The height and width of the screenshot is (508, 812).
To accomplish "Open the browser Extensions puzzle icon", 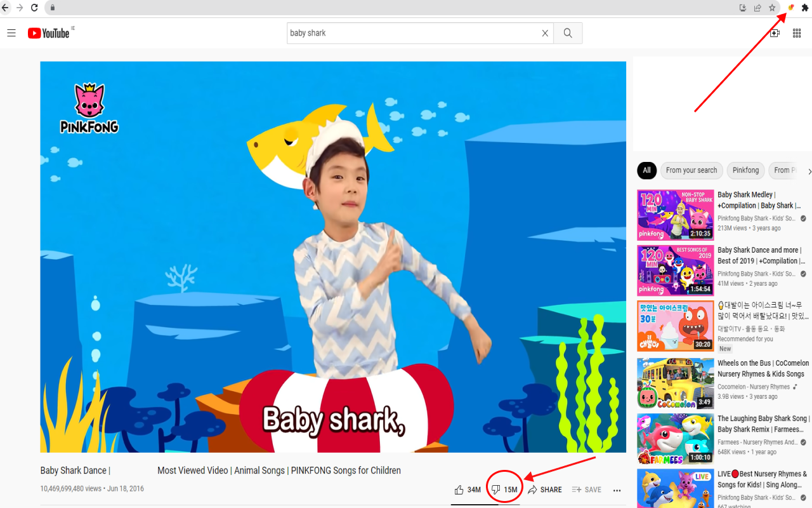I will coord(805,8).
